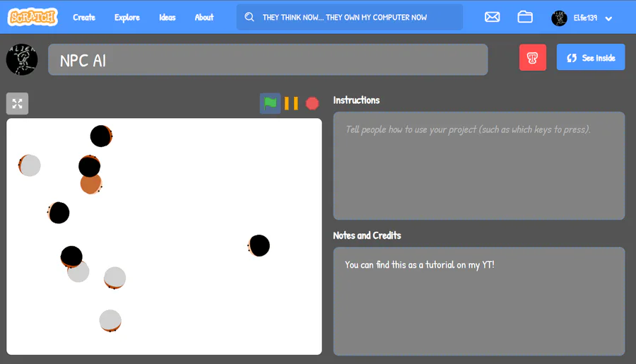
Task: Open the messages envelope icon
Action: coord(492,17)
